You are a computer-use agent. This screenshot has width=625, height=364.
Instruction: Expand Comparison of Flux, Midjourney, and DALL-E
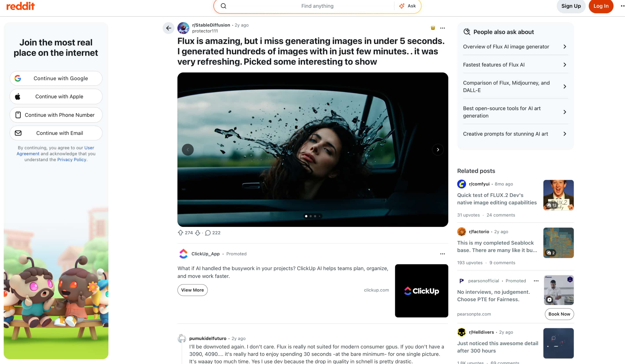(515, 86)
